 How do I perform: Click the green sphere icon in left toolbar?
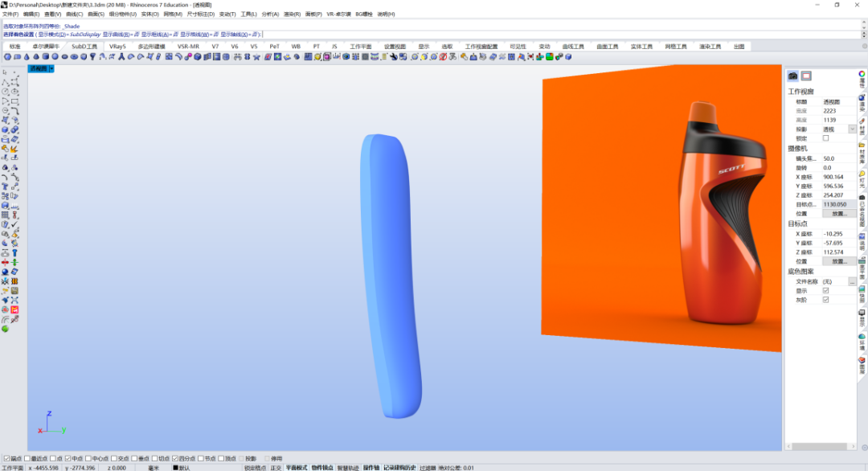5,329
